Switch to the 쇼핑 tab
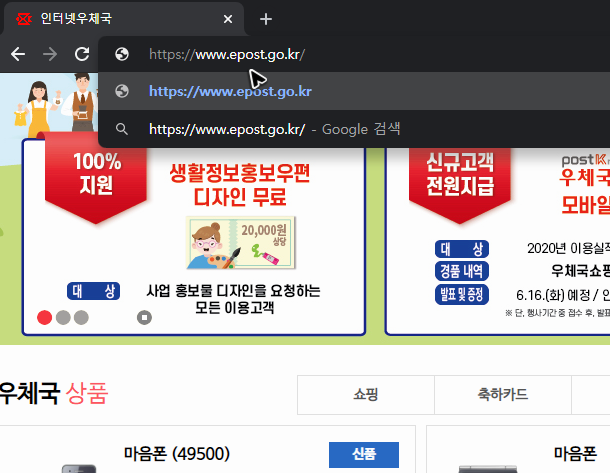The height and width of the screenshot is (473, 610). tap(366, 395)
